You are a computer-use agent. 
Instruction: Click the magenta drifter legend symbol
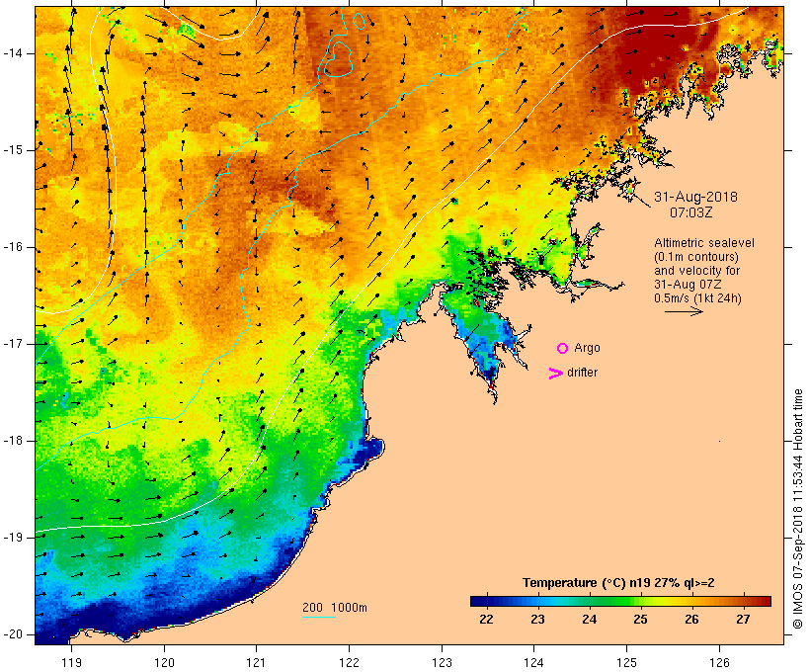pyautogui.click(x=556, y=374)
